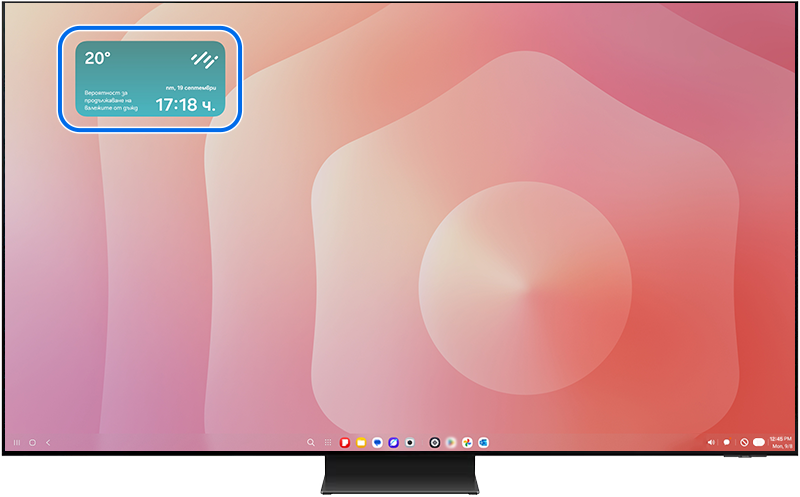Open the dark round Settings app
Viewport: 800px width, 497px height.
tap(435, 442)
